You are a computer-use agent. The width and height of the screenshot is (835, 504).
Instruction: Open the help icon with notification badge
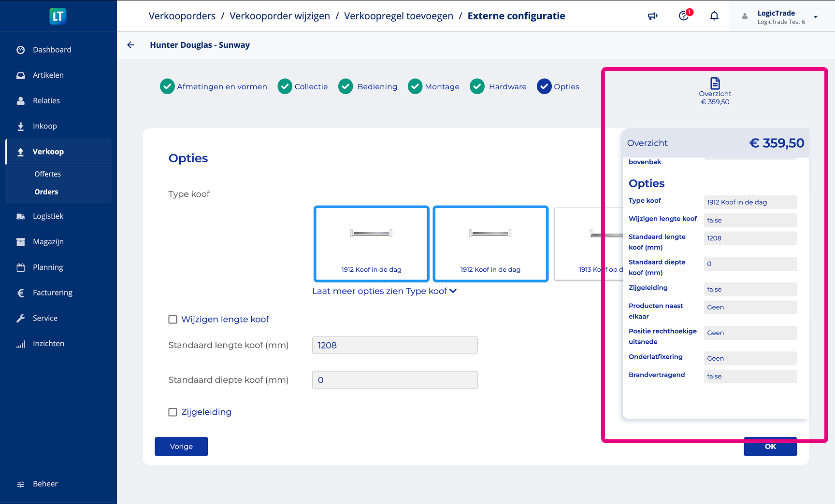click(684, 16)
